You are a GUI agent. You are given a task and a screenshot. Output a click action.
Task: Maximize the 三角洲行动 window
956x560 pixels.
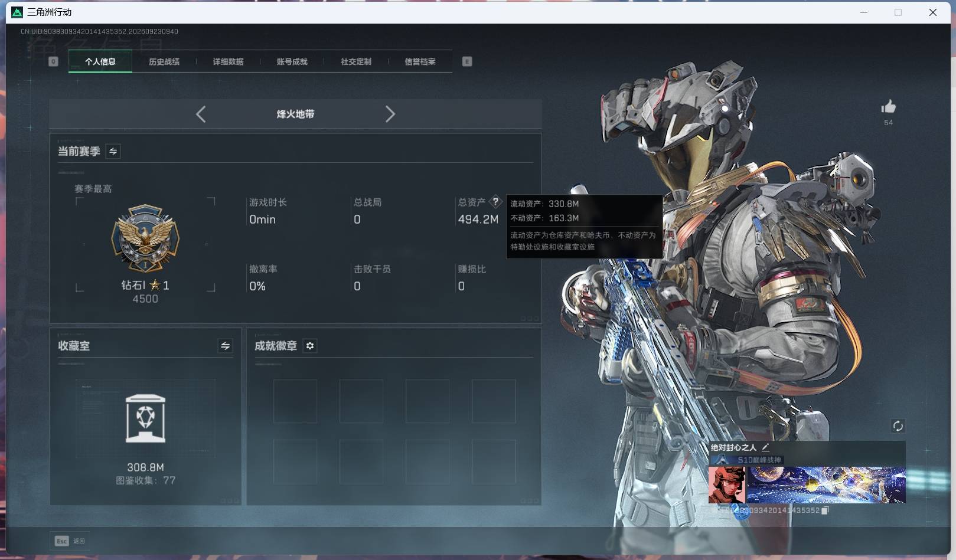pos(898,12)
